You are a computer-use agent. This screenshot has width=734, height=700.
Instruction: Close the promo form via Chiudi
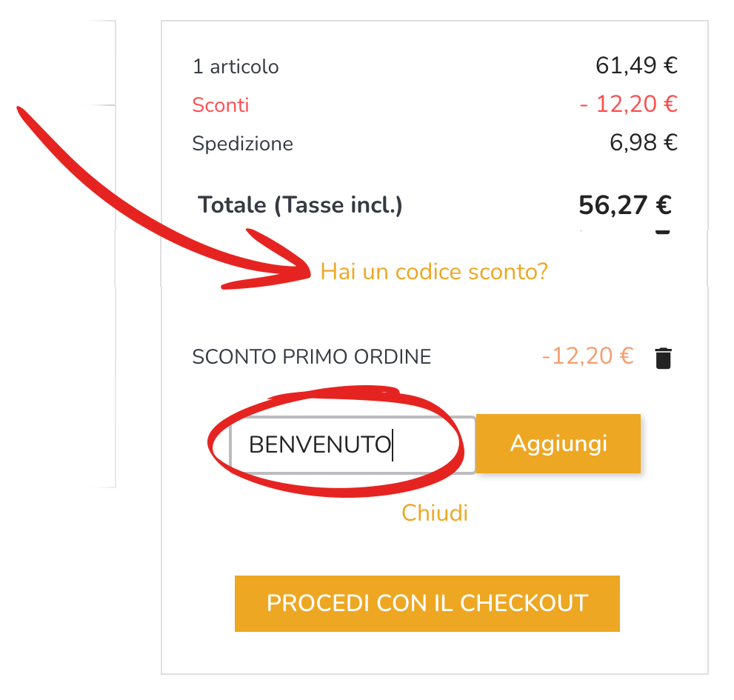pyautogui.click(x=435, y=513)
